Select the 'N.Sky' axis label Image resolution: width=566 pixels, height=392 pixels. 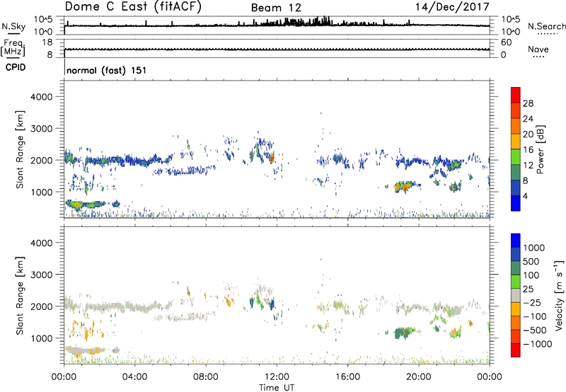pyautogui.click(x=13, y=26)
